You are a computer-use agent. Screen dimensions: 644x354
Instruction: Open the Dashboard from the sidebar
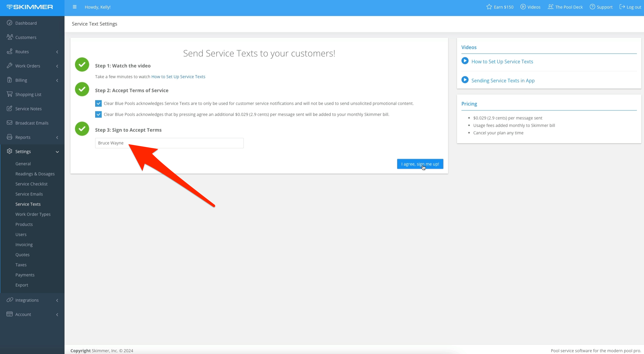click(x=26, y=23)
